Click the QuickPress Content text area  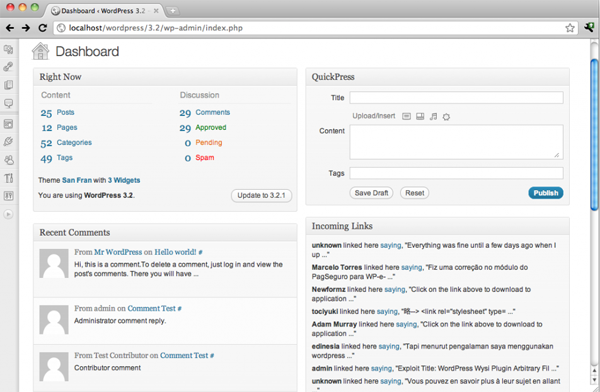[x=456, y=142]
